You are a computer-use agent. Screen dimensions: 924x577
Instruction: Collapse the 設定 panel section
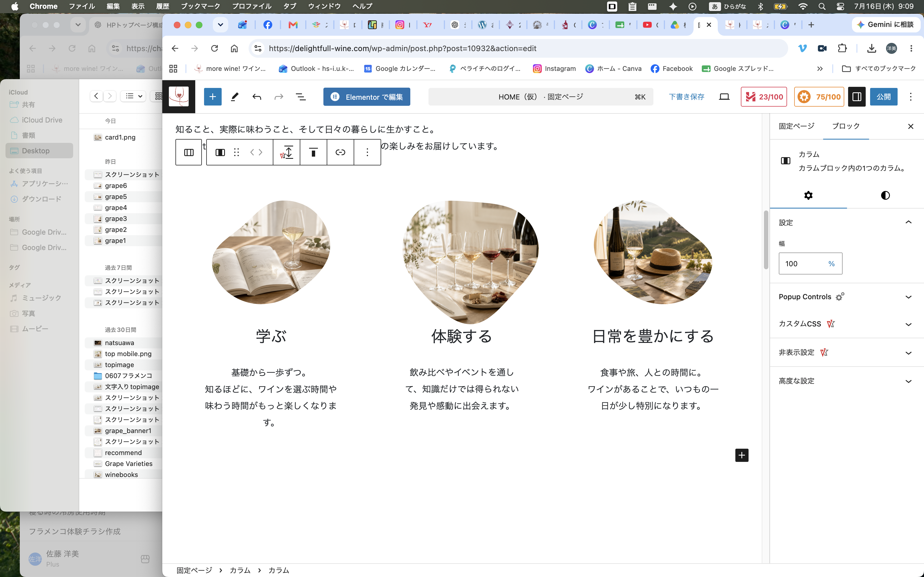908,223
